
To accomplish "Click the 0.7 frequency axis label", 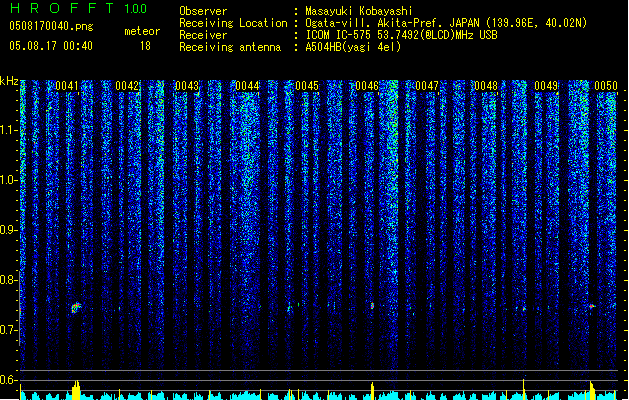I will point(8,330).
